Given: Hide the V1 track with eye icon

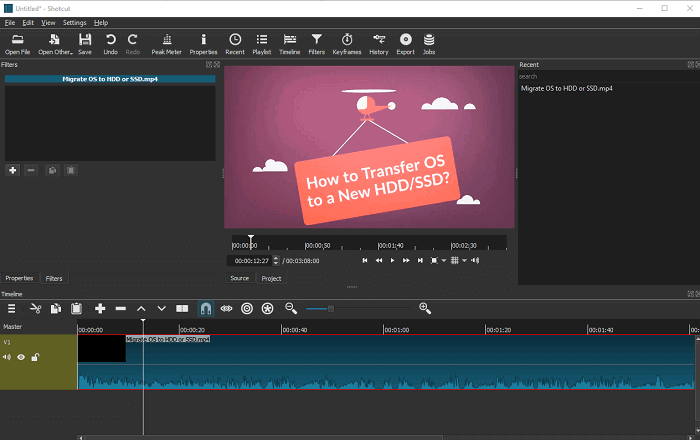Looking at the screenshot, I should (20, 357).
